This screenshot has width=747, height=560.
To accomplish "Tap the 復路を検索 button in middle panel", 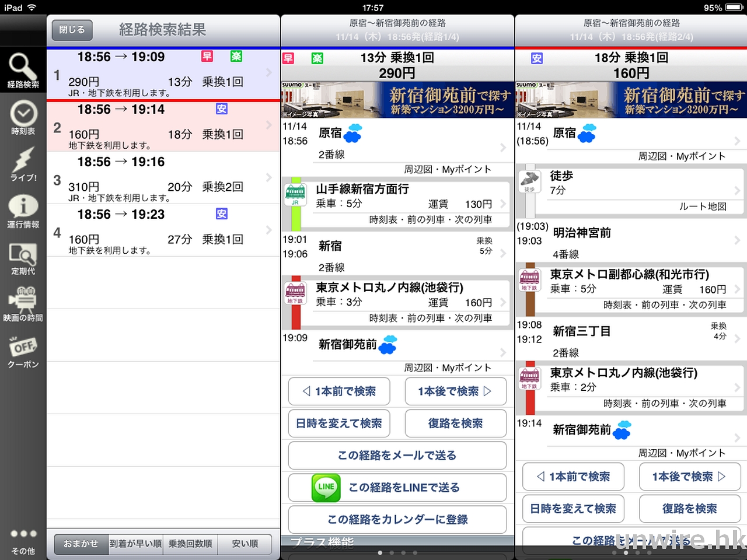I will click(455, 423).
